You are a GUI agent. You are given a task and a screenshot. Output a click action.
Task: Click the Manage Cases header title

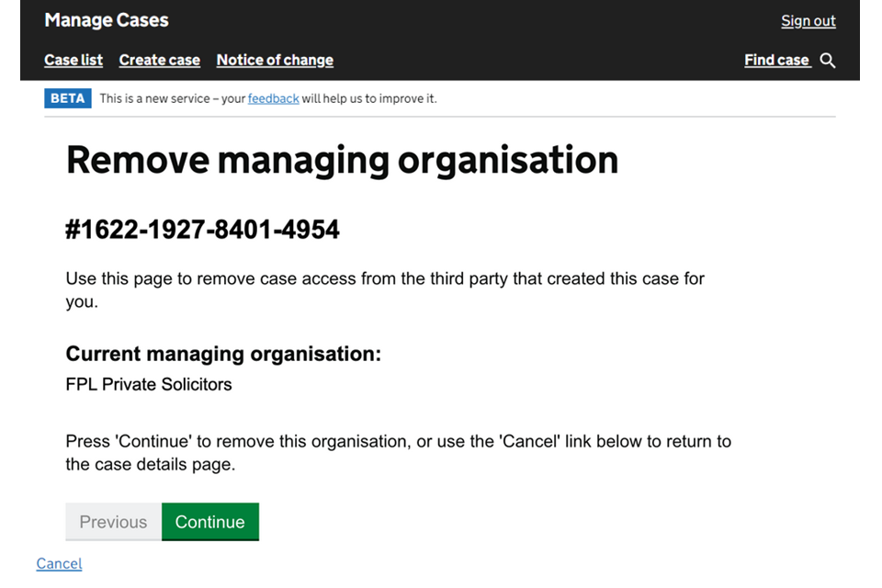click(x=107, y=20)
